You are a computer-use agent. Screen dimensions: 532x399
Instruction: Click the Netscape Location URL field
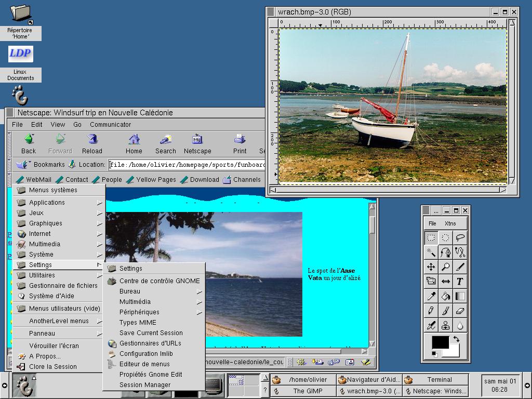[x=187, y=165]
